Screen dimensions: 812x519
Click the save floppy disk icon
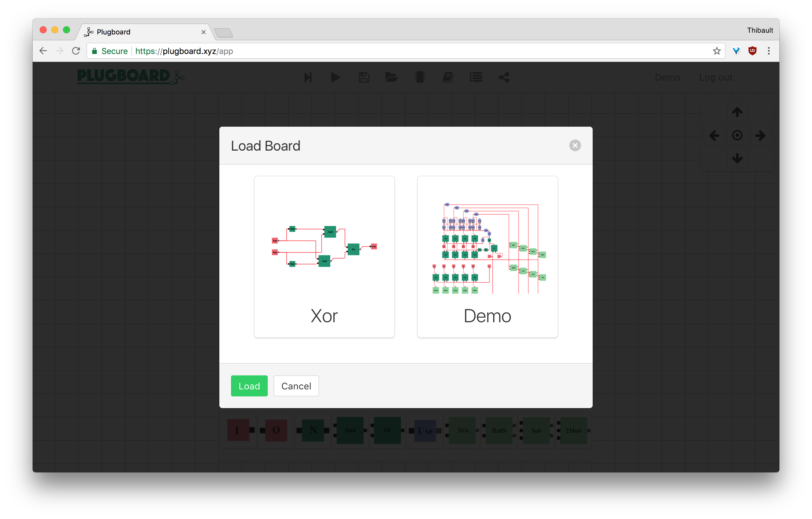pyautogui.click(x=363, y=77)
